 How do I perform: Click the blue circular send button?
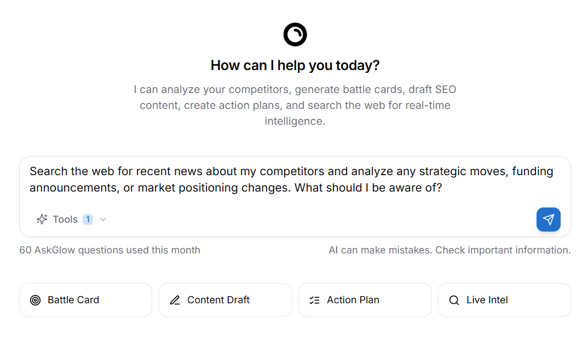tap(548, 219)
